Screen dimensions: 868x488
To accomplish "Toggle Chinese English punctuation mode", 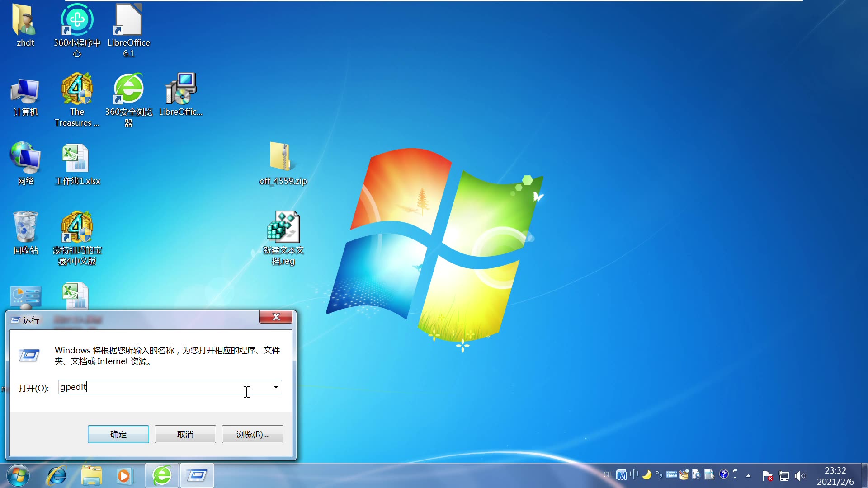I will tap(660, 475).
